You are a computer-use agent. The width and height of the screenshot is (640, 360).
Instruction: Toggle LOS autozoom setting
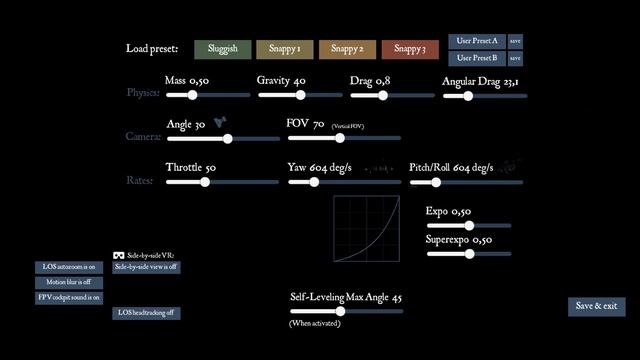tap(69, 267)
